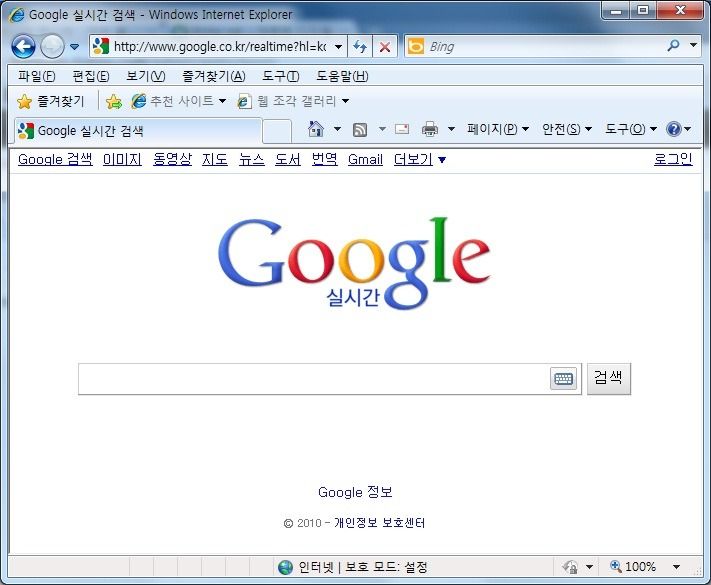Open the 즐겨찾기(A) menu
The width and height of the screenshot is (711, 585).
tap(214, 76)
